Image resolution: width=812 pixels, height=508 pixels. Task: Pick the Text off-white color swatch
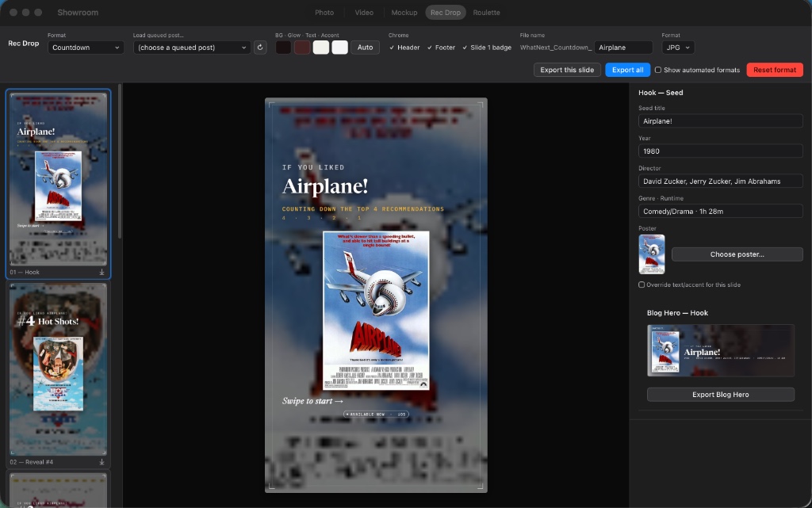321,47
